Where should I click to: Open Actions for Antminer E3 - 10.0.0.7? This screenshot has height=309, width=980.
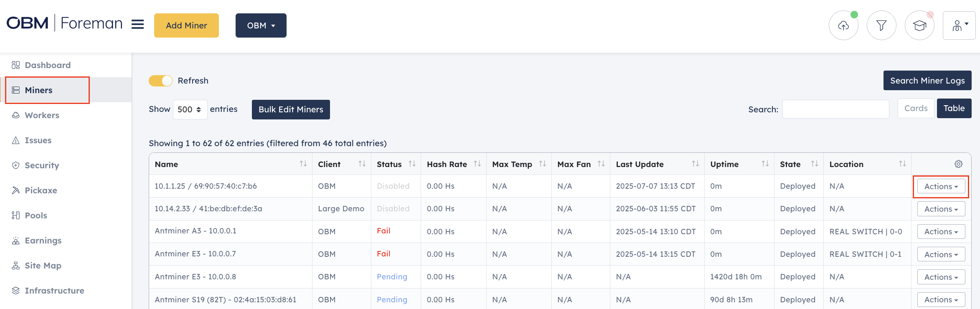pyautogui.click(x=941, y=254)
